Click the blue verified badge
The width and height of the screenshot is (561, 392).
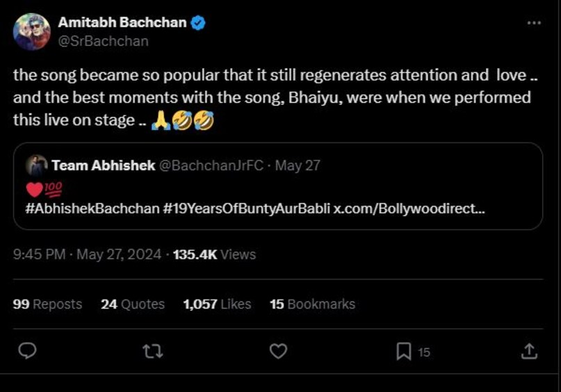[198, 23]
